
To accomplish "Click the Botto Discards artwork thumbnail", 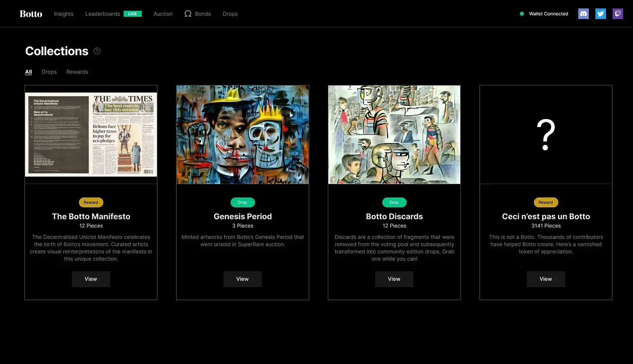I will click(394, 135).
